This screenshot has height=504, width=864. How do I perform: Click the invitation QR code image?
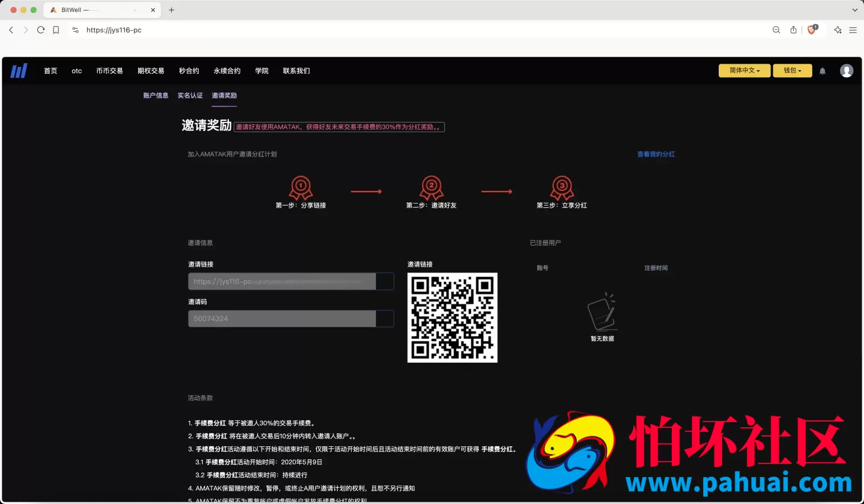(x=453, y=318)
